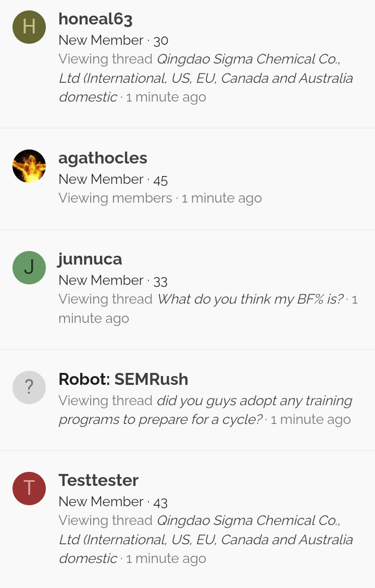
Task: Open the training programs cycle thread link
Action: [206, 410]
